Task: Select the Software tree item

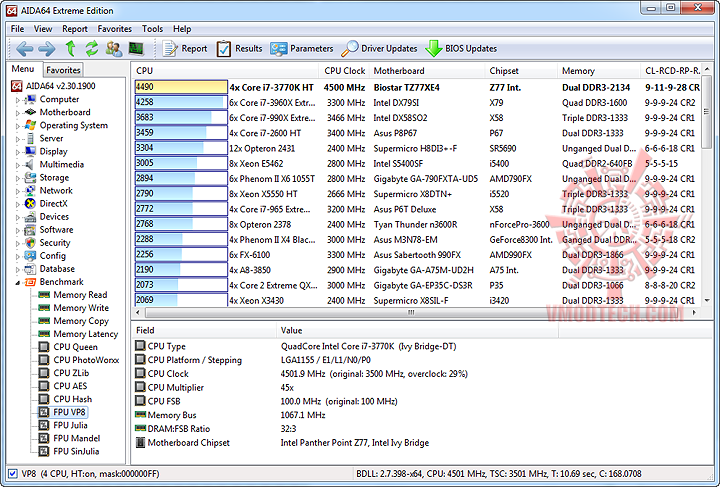Action: [x=56, y=230]
